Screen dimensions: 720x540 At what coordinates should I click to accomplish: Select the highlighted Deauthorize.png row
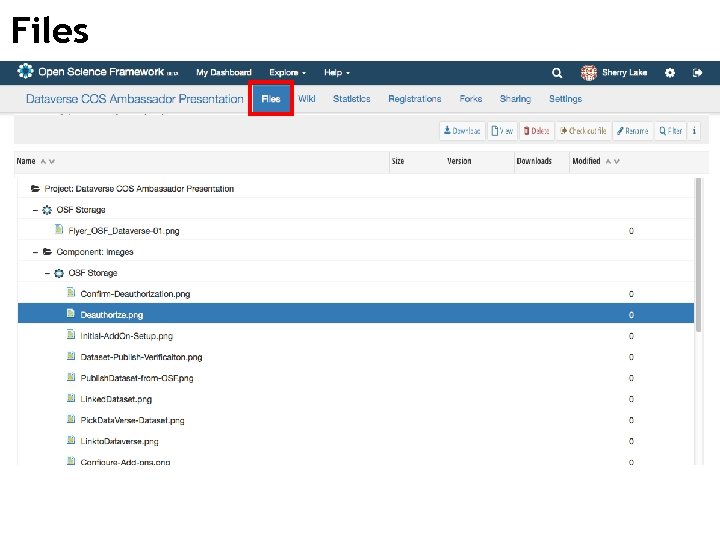356,315
